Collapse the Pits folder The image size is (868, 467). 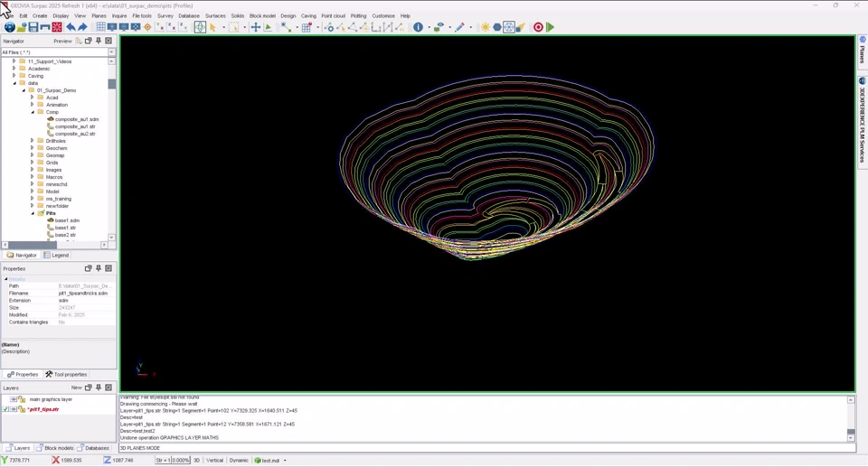coord(33,213)
